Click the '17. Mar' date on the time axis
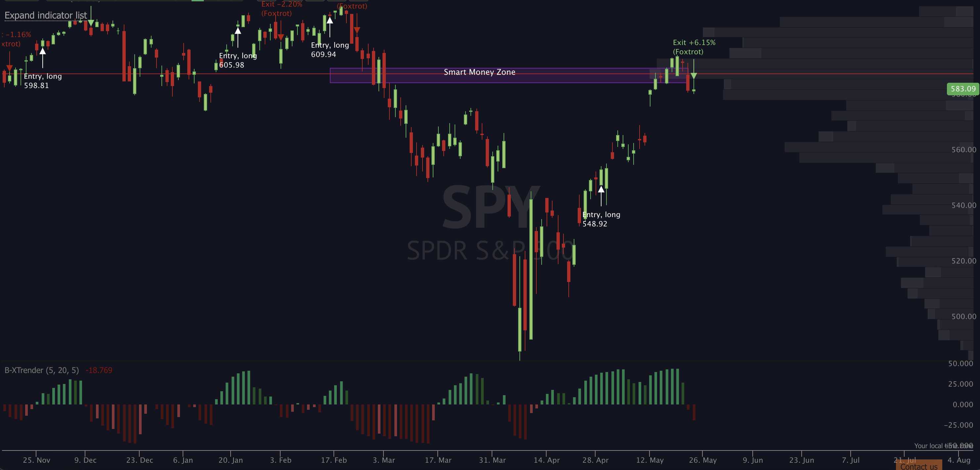Screen dimensions: 980x470 click(438, 460)
